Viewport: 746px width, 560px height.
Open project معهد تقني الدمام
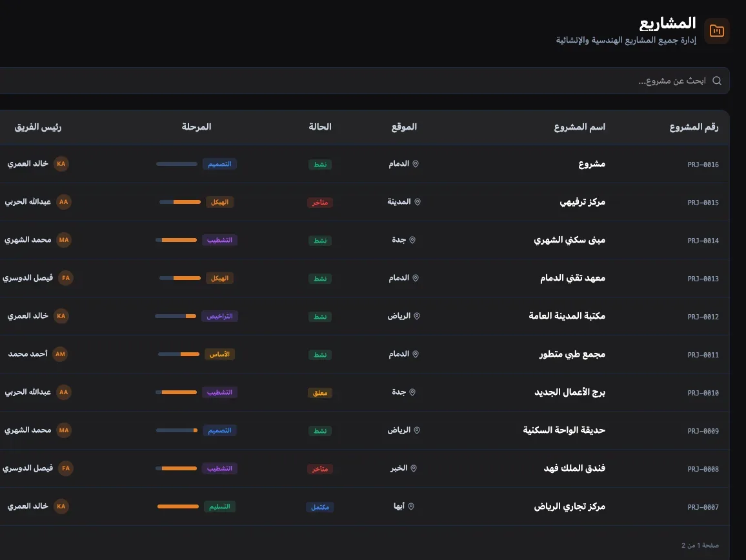tap(573, 278)
